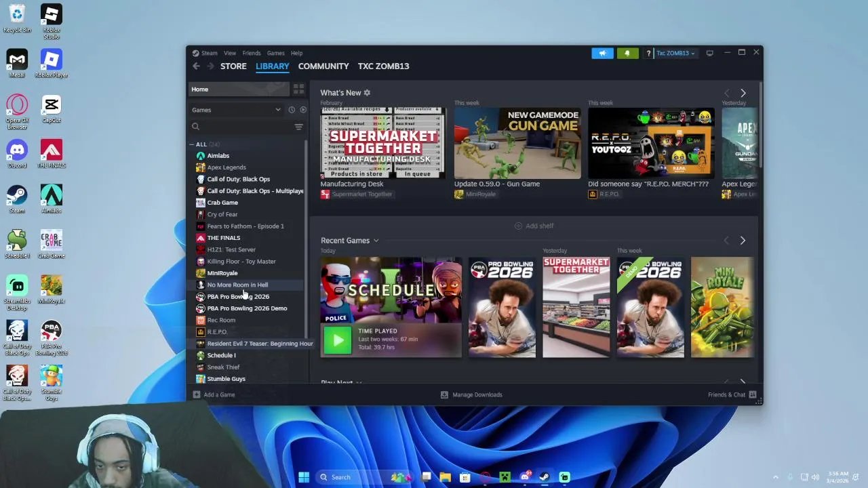Viewport: 868px width, 488px height.
Task: Open advanced filter options icon in search
Action: [298, 127]
